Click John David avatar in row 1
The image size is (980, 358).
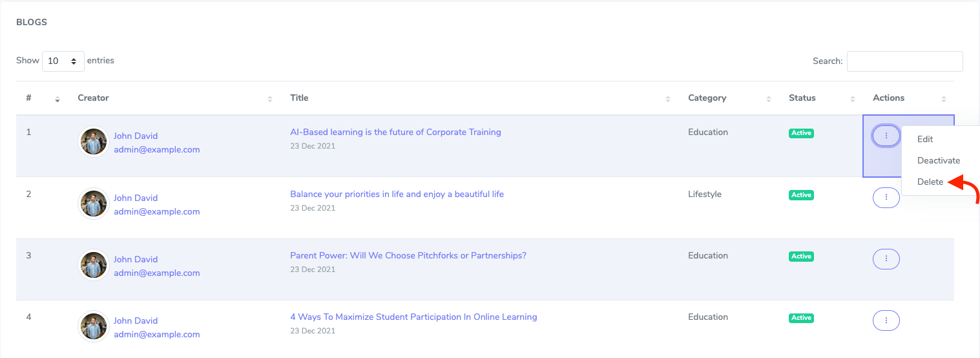tap(93, 142)
